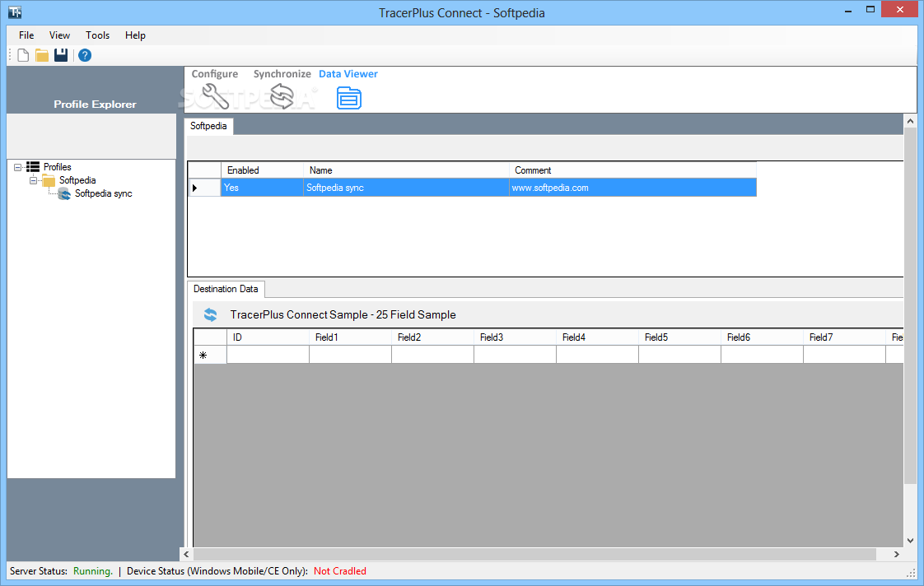Viewport: 924px width, 586px height.
Task: Click the ID column header
Action: pyautogui.click(x=268, y=337)
